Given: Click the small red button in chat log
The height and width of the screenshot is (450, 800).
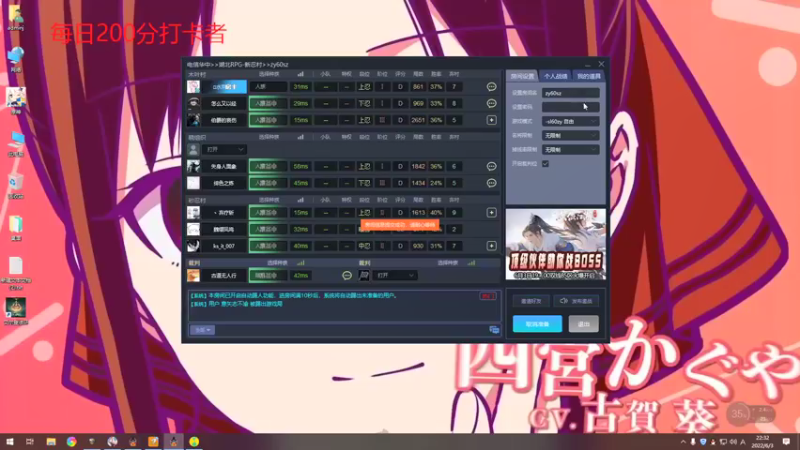Looking at the screenshot, I should 487,296.
